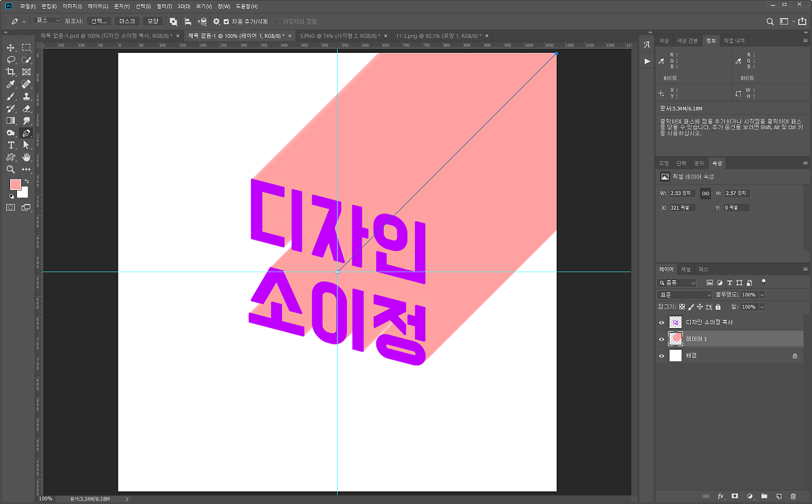The image size is (812, 504).
Task: Click the 선택... button
Action: tap(99, 22)
